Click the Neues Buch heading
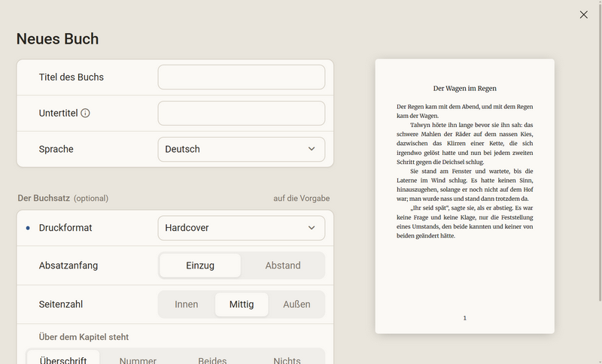This screenshot has height=364, width=602. point(58,39)
